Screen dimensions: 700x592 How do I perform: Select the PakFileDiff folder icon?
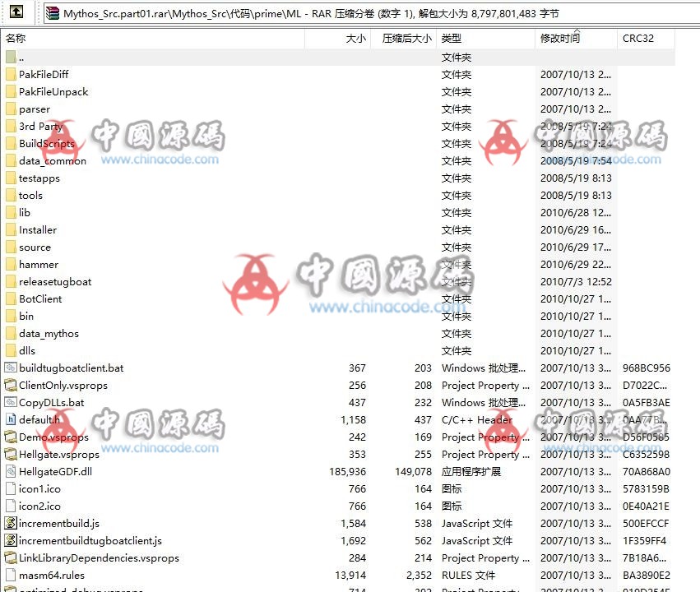11,75
